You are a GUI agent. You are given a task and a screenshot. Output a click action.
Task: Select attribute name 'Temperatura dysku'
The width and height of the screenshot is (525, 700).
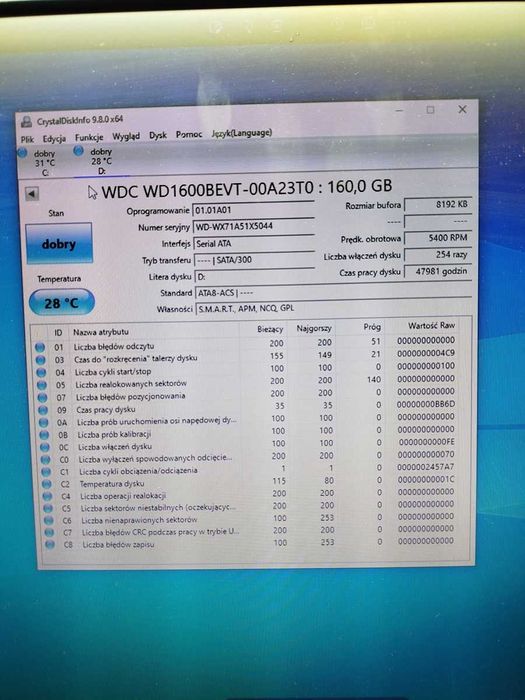click(x=112, y=483)
